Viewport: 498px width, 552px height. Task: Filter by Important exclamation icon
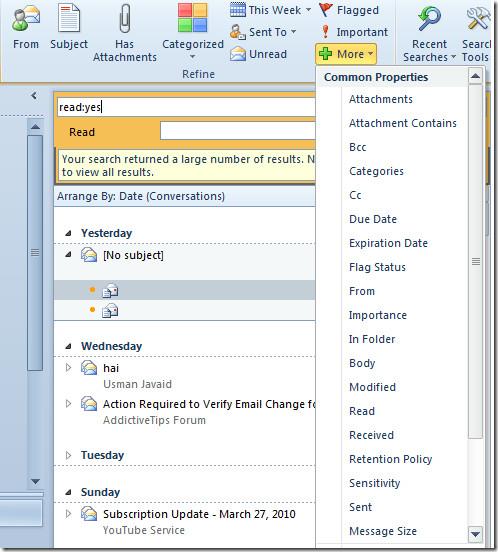point(326,32)
